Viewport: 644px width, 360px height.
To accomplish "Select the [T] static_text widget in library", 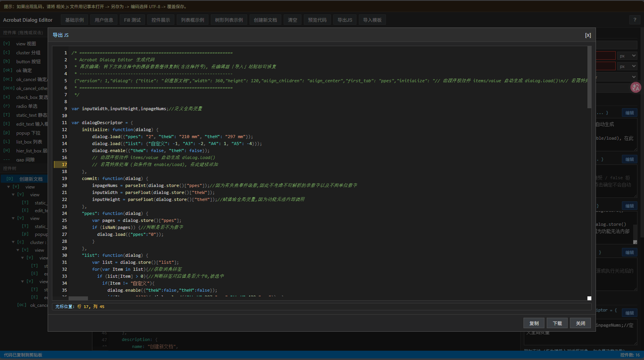I will point(24,115).
